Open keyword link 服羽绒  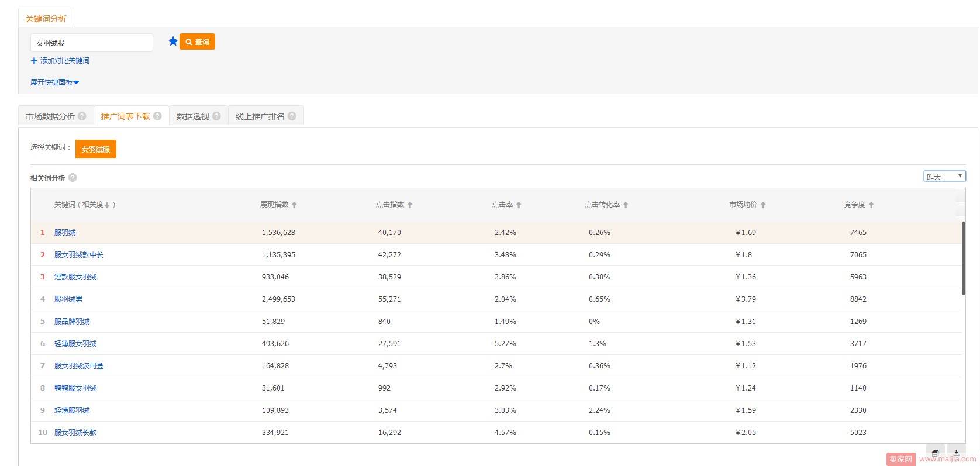coord(65,233)
